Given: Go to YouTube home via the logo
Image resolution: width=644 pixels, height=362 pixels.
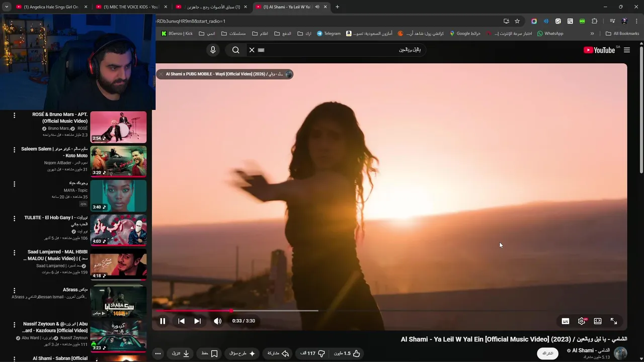Looking at the screenshot, I should [599, 50].
